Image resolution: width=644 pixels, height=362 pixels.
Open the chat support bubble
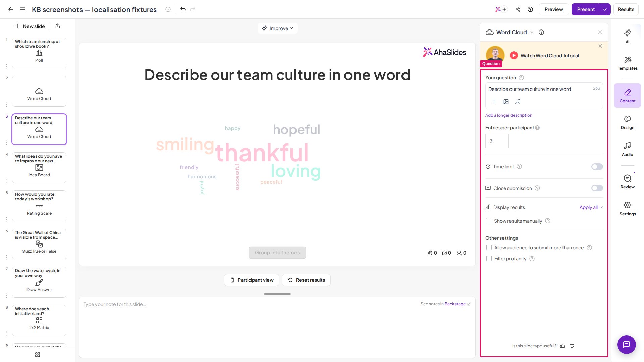pos(627,345)
